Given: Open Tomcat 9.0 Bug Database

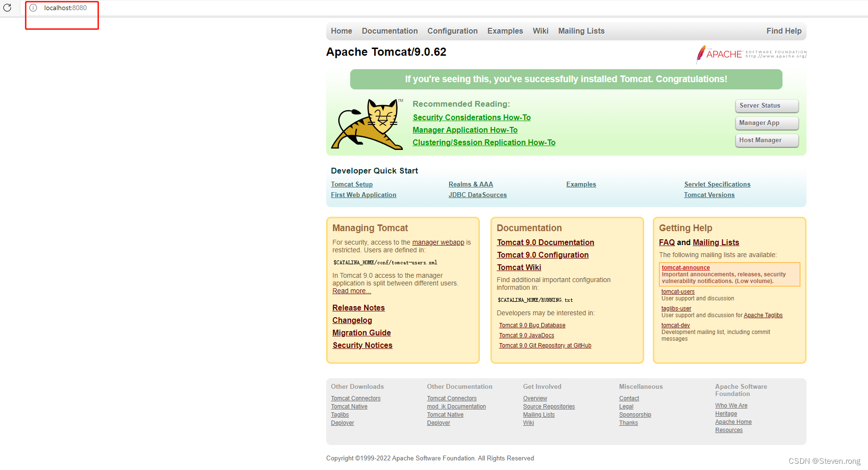Looking at the screenshot, I should [532, 325].
